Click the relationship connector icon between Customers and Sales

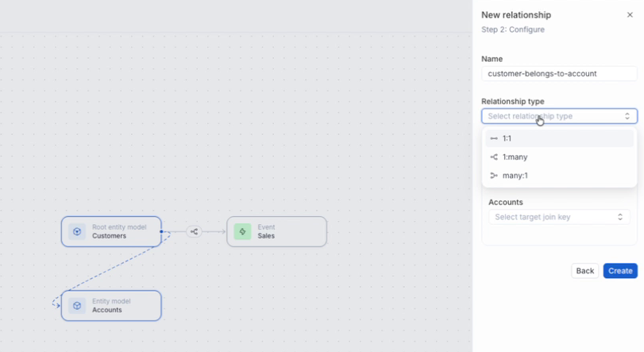click(x=195, y=232)
